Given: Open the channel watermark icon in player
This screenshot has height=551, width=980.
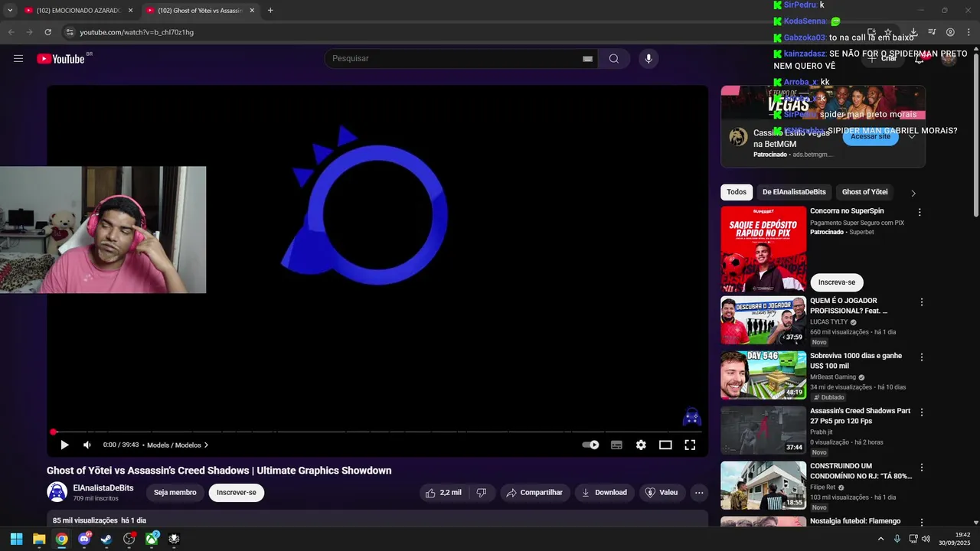Looking at the screenshot, I should click(692, 416).
